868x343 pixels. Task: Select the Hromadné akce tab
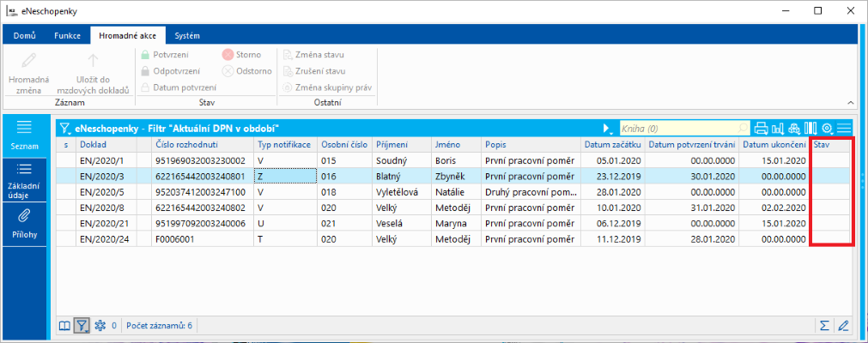pos(128,35)
